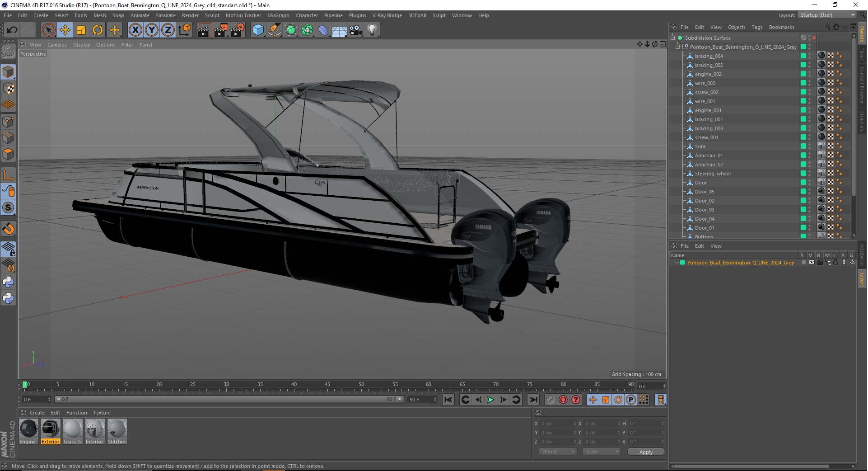The image size is (868, 471).
Task: Open Edit Render Settings icon
Action: (x=238, y=30)
